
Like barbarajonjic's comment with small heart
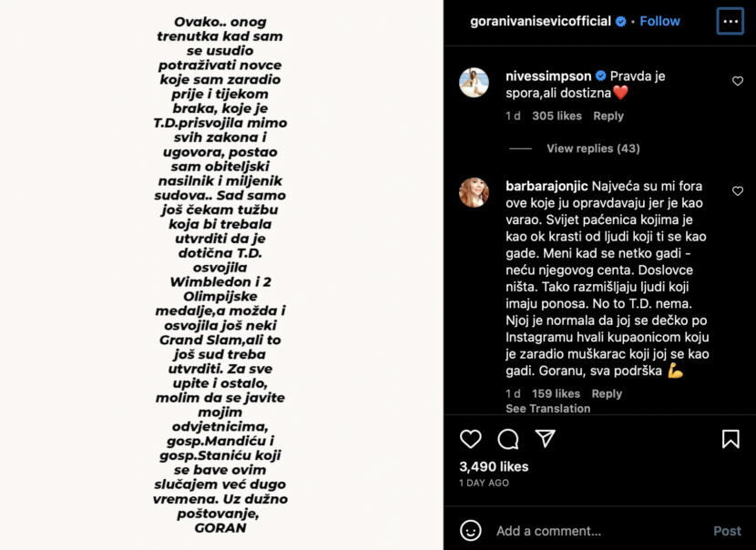tap(738, 191)
